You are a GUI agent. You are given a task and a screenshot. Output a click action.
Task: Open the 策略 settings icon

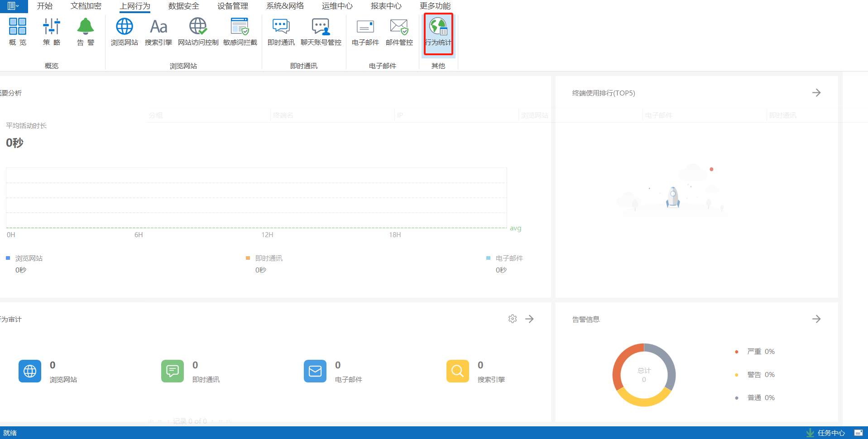pyautogui.click(x=52, y=32)
